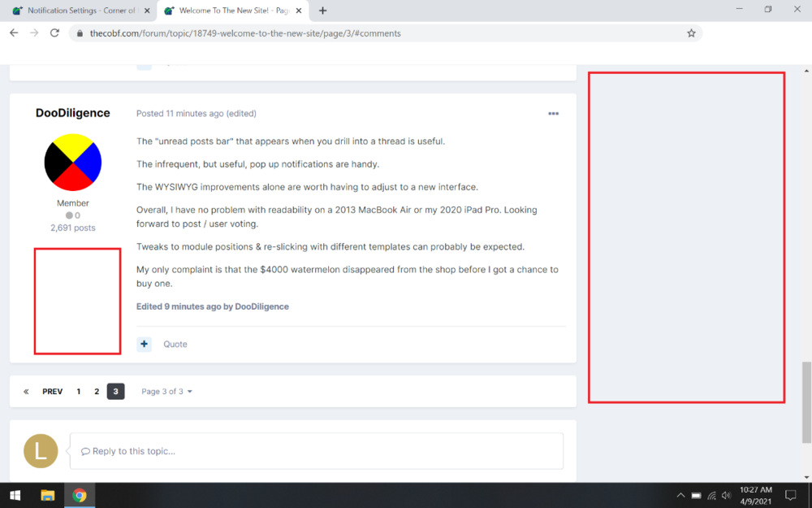
Task: Go back with the browser back arrow
Action: 14,33
